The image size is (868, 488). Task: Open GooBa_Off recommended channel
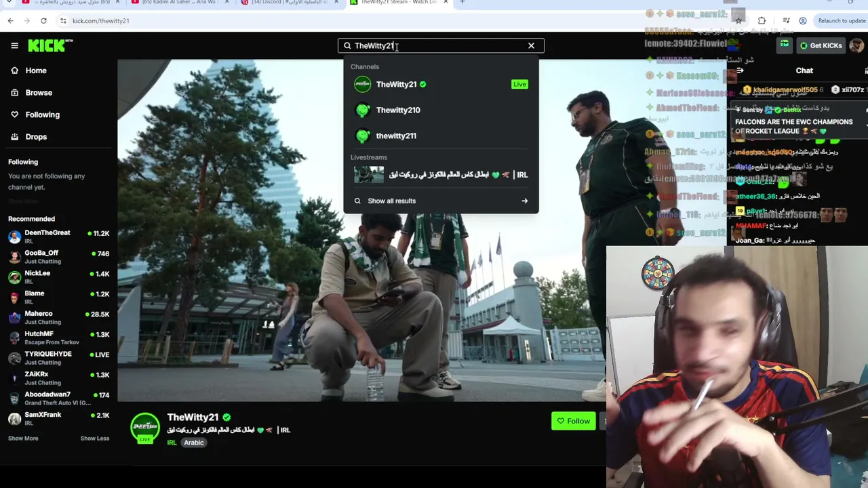[59, 257]
